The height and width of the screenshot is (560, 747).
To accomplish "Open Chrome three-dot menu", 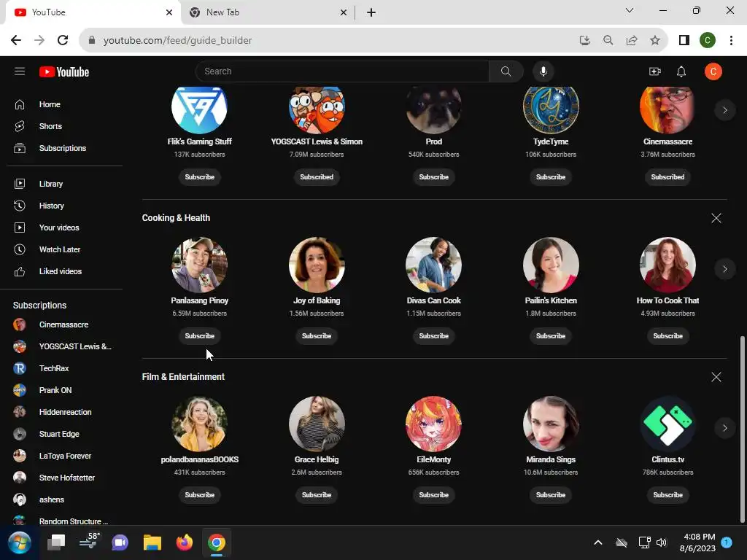I will [731, 41].
